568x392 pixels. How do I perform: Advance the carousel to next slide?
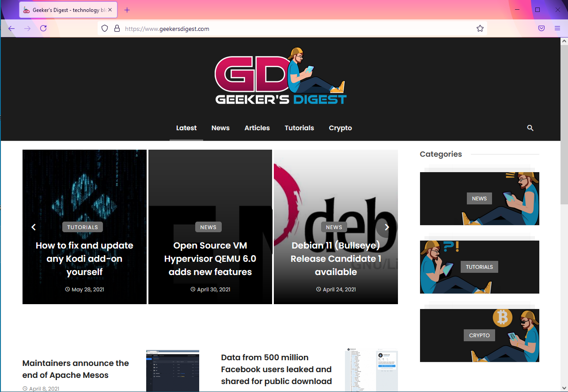(386, 227)
